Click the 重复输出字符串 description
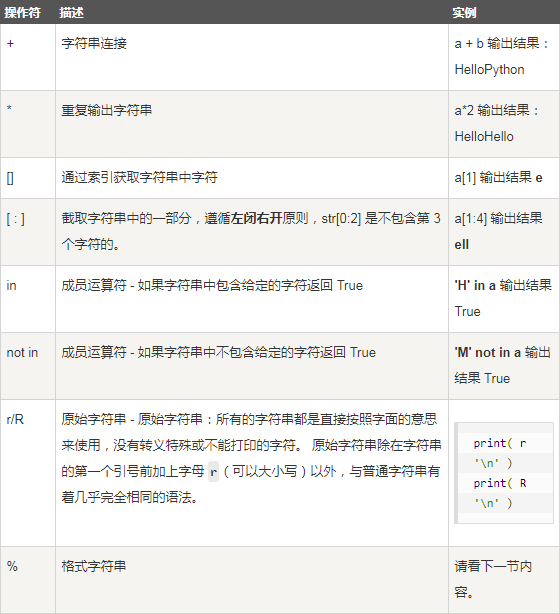The image size is (560, 614). pyautogui.click(x=107, y=110)
